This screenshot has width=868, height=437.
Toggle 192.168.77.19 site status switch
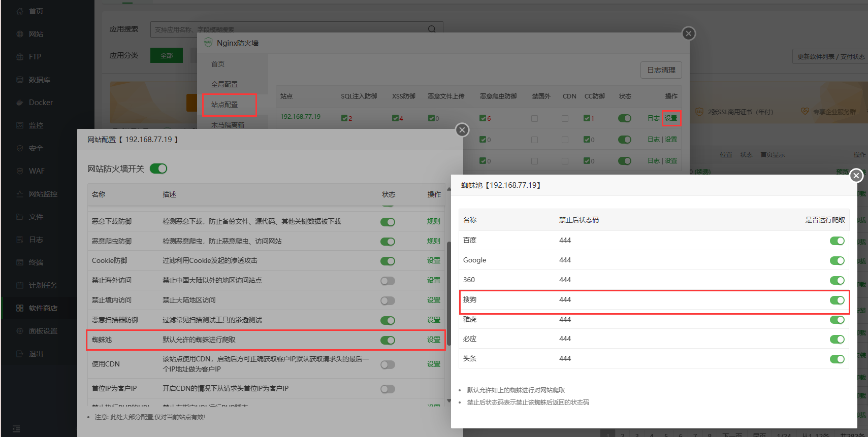(625, 118)
